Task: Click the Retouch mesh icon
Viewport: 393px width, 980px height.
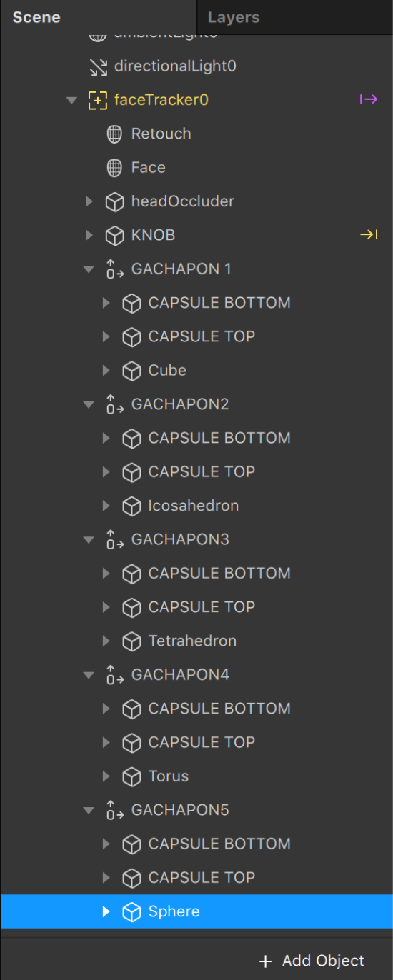Action: 114,134
